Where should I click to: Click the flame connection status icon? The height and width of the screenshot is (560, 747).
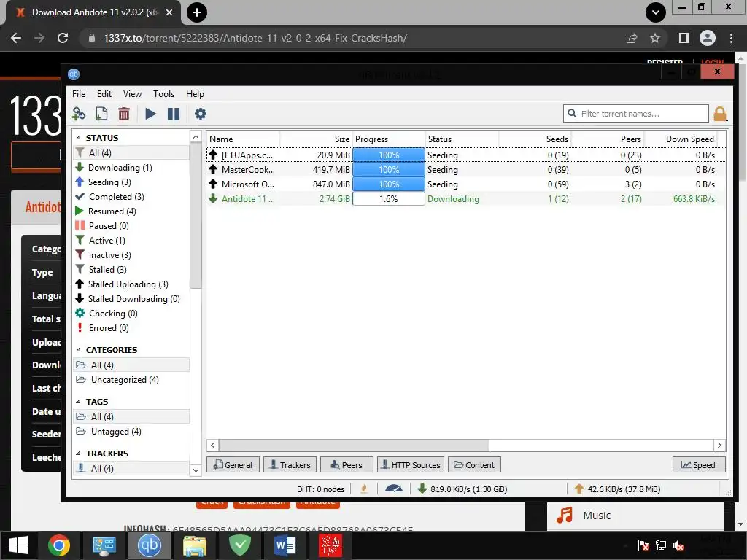pos(364,489)
